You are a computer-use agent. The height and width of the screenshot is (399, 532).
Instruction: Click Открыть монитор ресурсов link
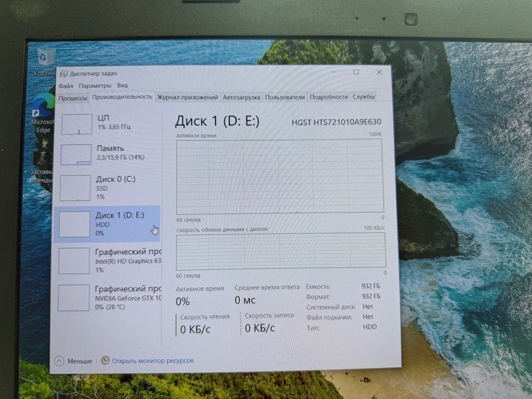click(153, 361)
